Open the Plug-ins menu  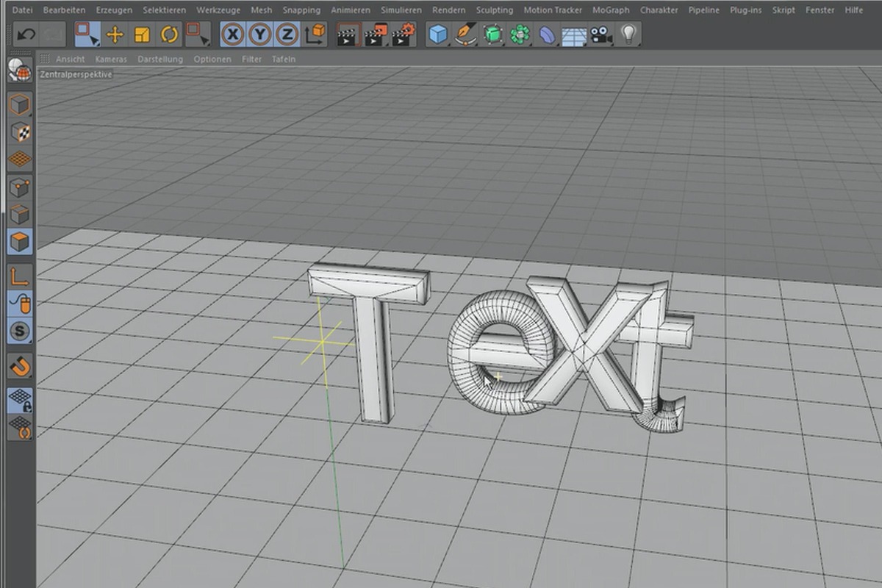tap(746, 10)
